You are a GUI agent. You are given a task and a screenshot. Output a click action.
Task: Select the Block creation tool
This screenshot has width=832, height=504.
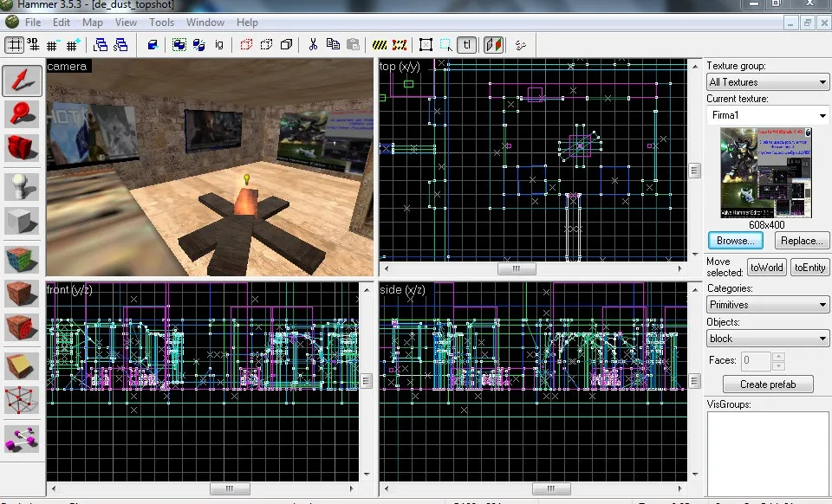click(x=23, y=223)
